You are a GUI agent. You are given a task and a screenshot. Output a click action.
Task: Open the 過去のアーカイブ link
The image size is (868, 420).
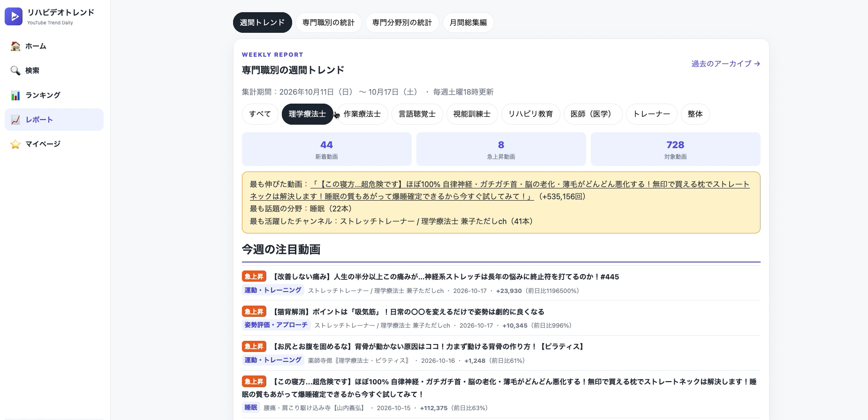tap(725, 64)
